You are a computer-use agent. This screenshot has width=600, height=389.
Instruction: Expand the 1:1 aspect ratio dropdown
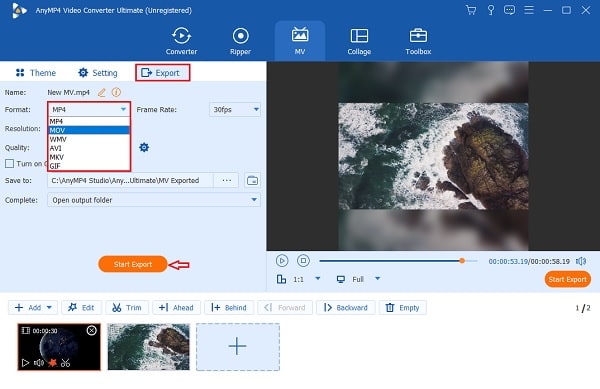[x=318, y=278]
